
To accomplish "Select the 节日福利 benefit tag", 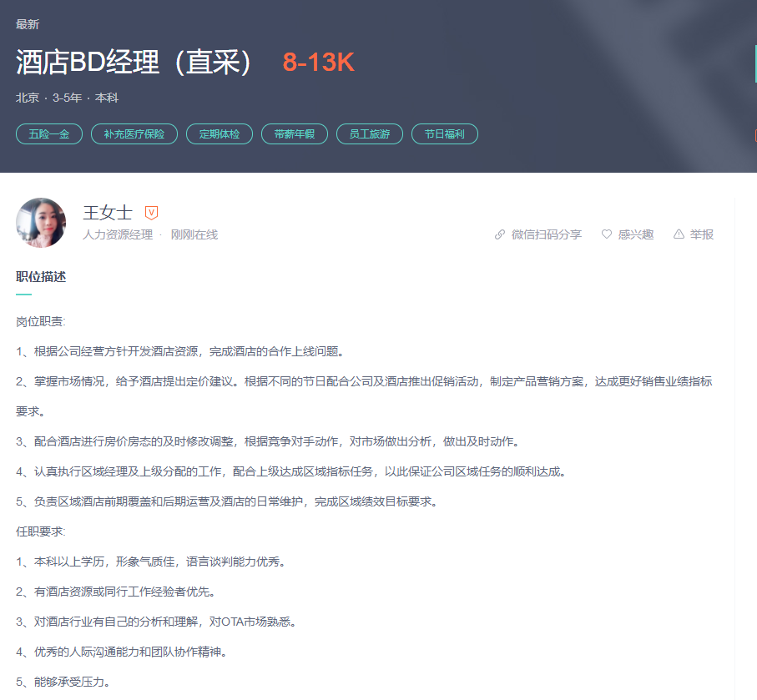I will (x=445, y=133).
